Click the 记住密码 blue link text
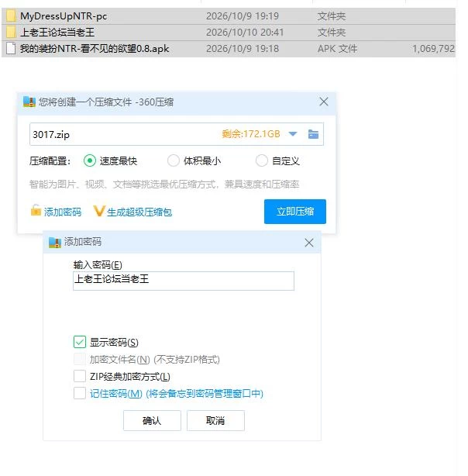468x476 pixels. coord(177,394)
